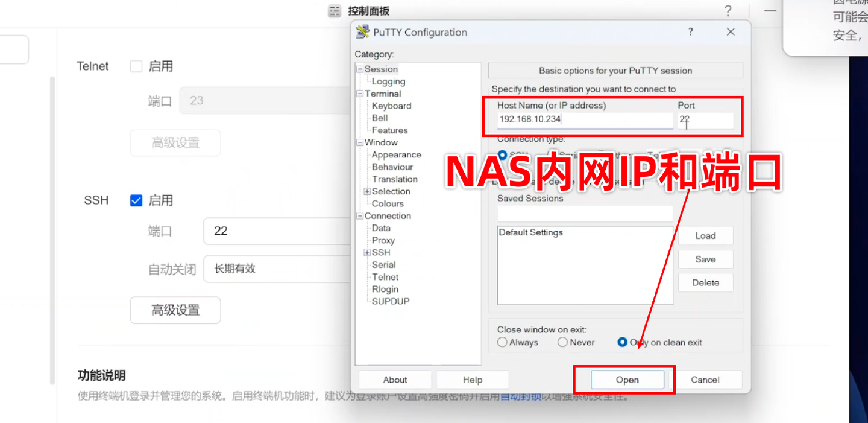Click the SSH 端口 field showing 22

(x=277, y=231)
